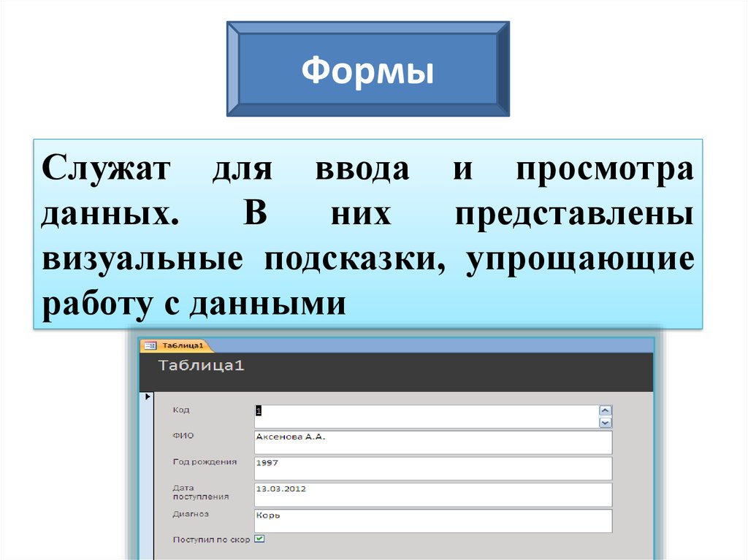Click scroll down arrow in Код field

click(x=605, y=423)
